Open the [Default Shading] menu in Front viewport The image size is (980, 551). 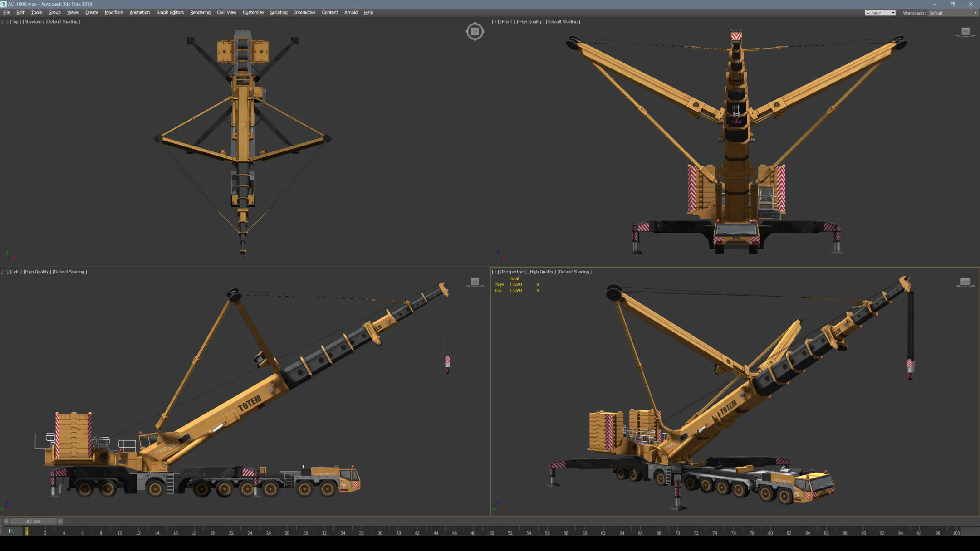[563, 21]
